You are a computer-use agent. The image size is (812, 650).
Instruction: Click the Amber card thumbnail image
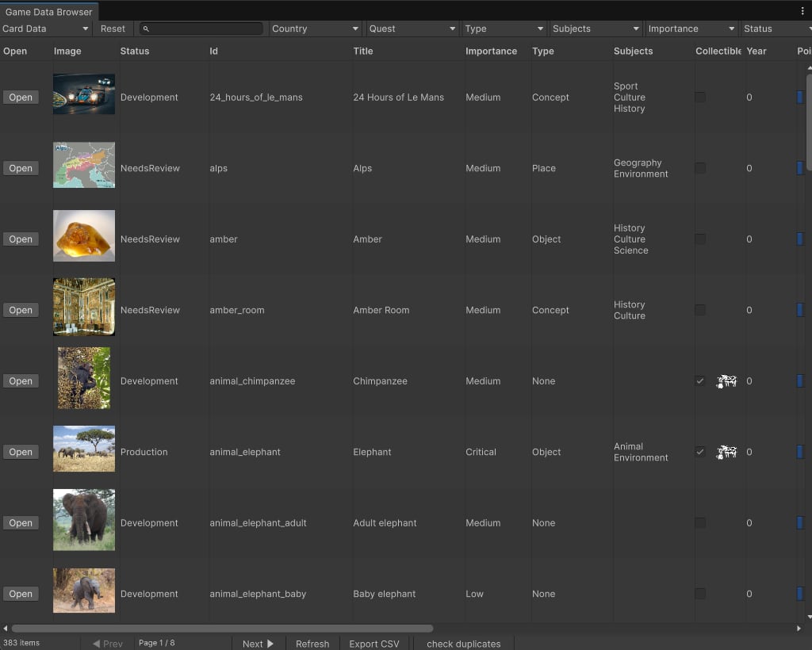click(84, 236)
